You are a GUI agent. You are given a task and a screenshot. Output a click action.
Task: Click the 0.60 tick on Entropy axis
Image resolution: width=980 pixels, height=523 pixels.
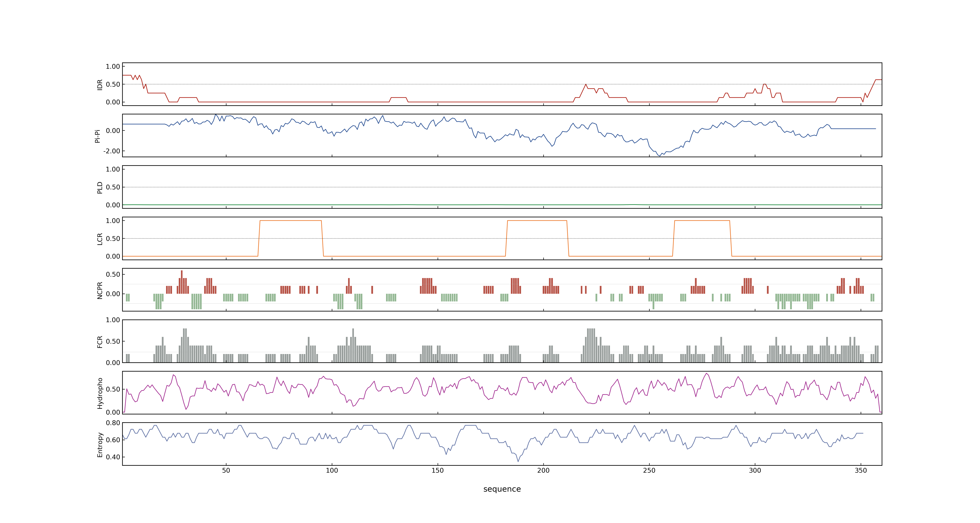point(113,440)
